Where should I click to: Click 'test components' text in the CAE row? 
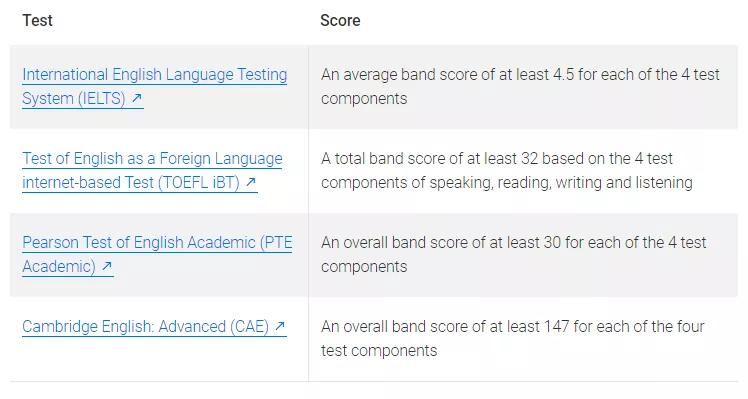pos(379,351)
